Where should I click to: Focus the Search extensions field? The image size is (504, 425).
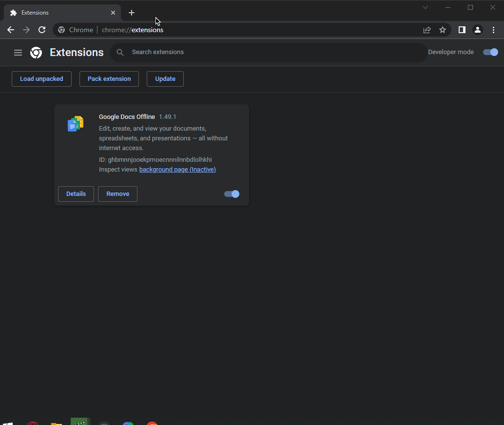pyautogui.click(x=269, y=52)
